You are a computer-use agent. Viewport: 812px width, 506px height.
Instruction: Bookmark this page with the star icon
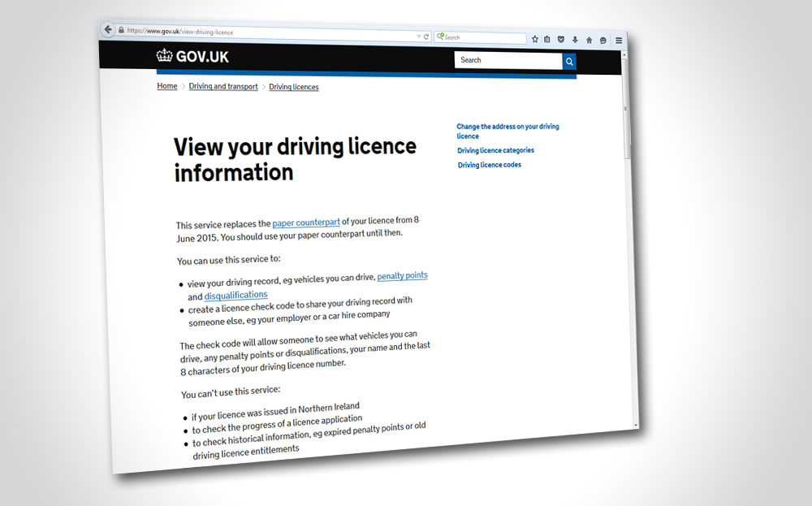[535, 39]
